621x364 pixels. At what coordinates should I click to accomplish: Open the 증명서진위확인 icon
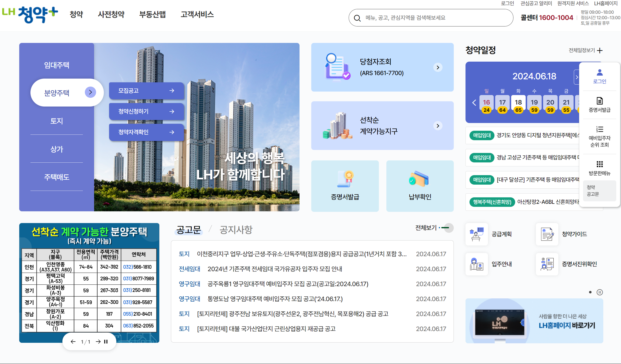[x=547, y=264]
